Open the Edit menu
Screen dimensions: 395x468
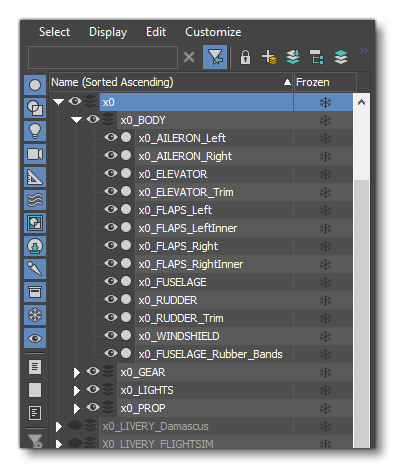pos(156,32)
